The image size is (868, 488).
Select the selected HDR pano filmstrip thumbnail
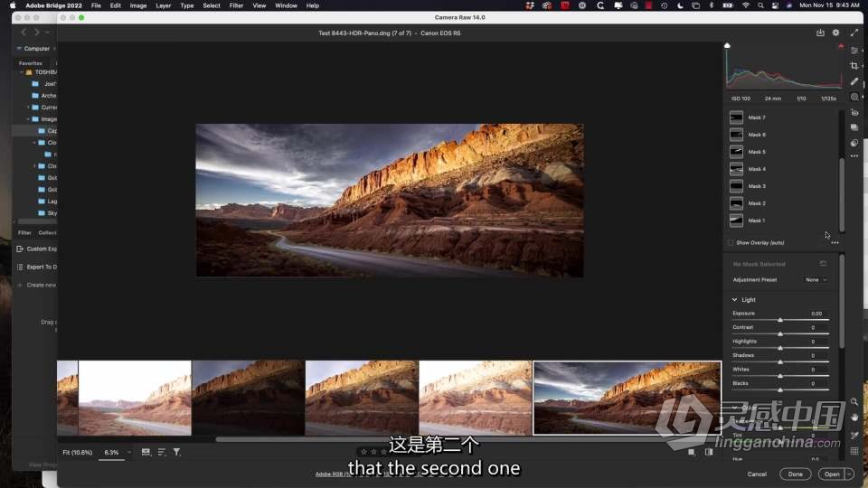(x=627, y=398)
